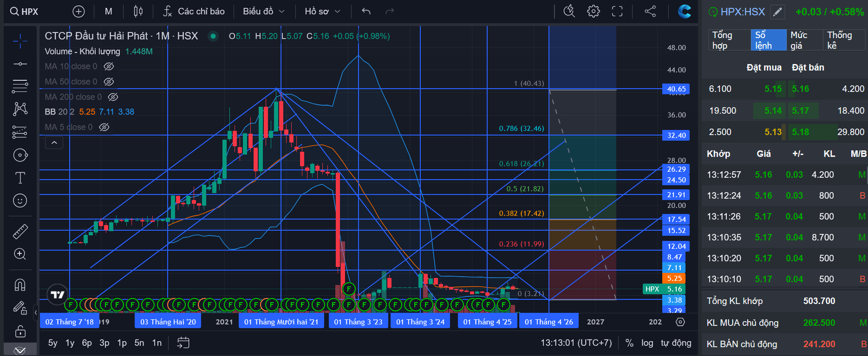
Task: Select the pattern drawing tool
Action: pyautogui.click(x=20, y=109)
